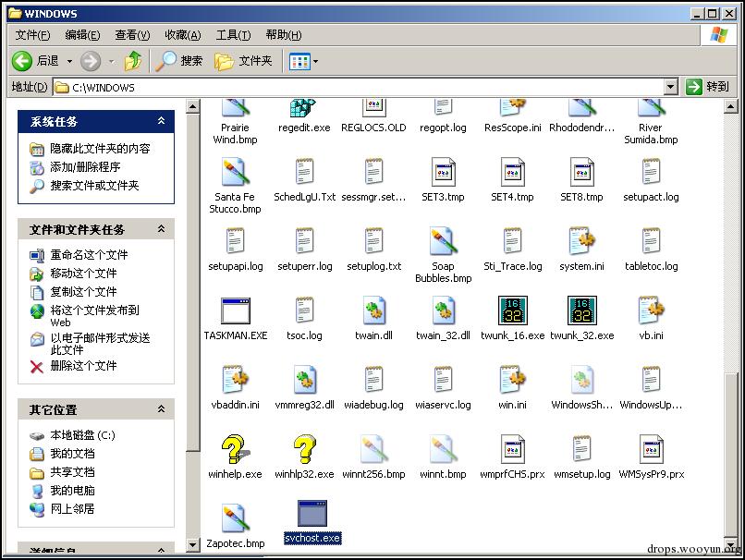Select the regedit.exe file icon
This screenshot has height=560, width=745.
coord(303,109)
